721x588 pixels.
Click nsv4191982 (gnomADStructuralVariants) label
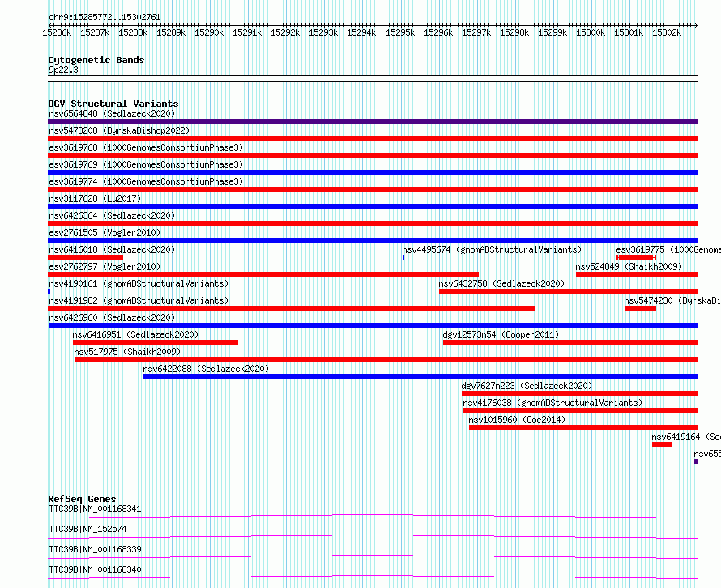139,300
